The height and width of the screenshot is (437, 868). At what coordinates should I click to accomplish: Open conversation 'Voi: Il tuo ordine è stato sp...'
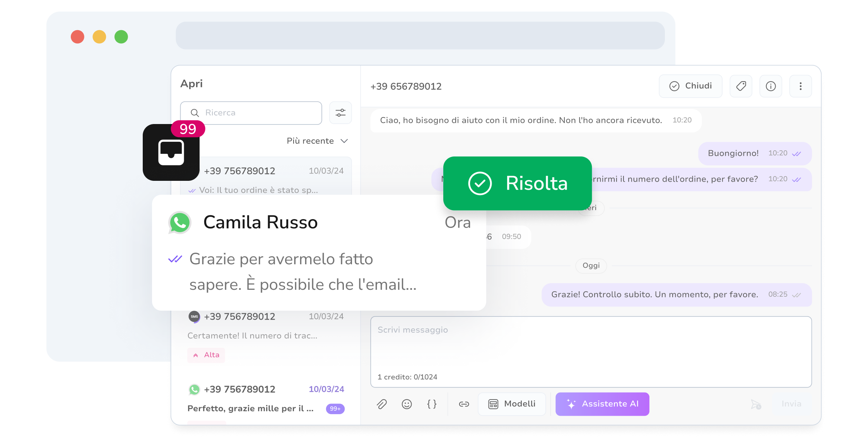tap(266, 176)
